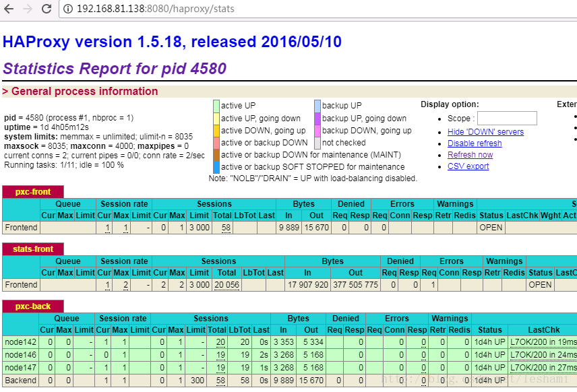Click CSV export link

tap(468, 166)
